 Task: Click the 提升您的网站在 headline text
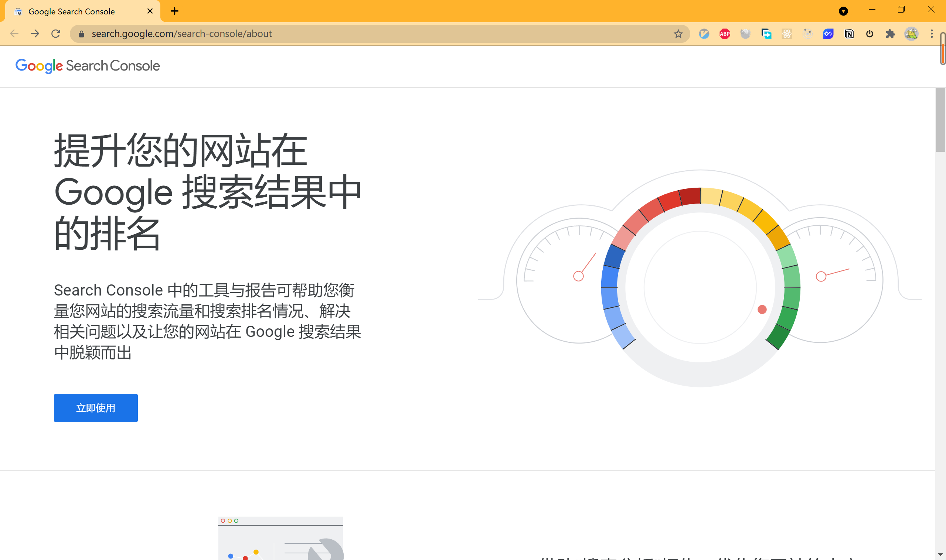(x=181, y=151)
